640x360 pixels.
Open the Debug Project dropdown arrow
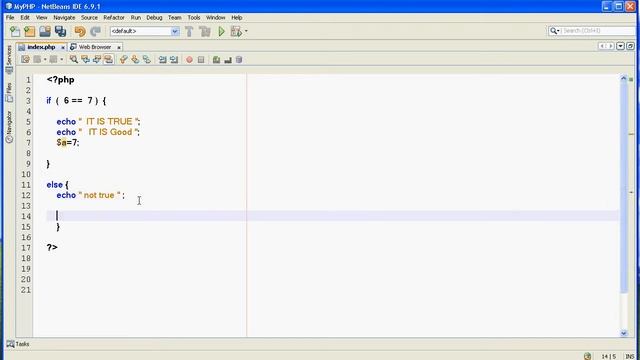pyautogui.click(x=246, y=31)
